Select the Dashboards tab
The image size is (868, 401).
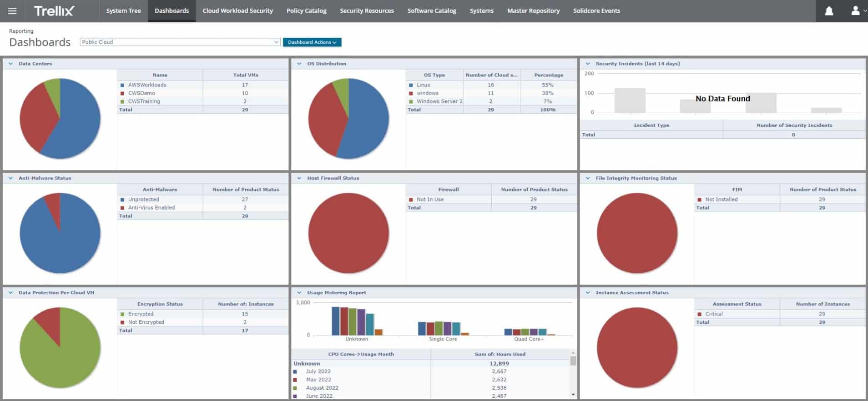172,11
